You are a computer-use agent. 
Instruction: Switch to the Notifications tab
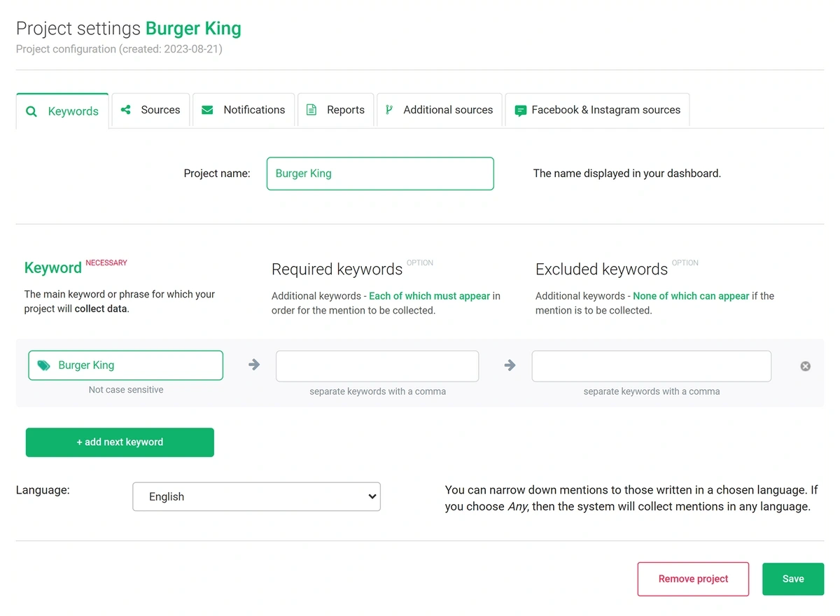click(244, 110)
